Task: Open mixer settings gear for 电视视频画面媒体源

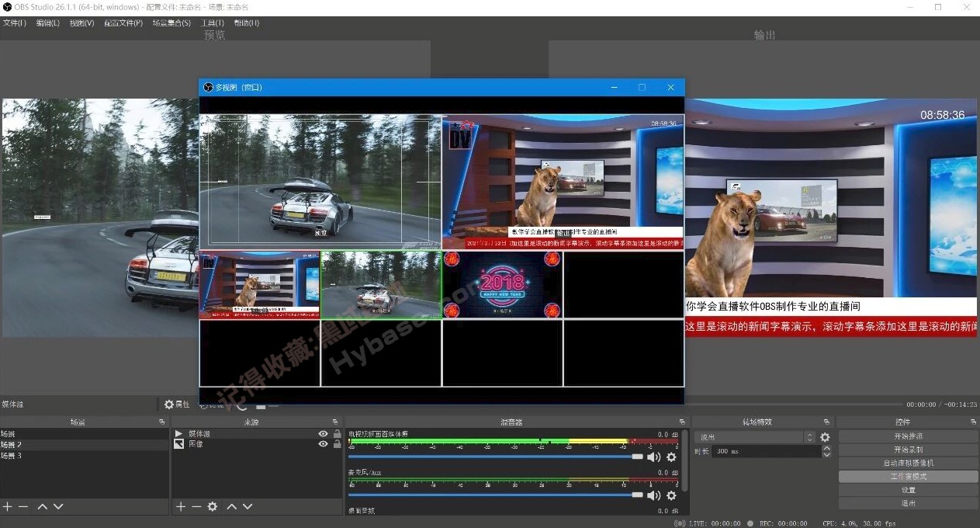Action: tap(670, 457)
